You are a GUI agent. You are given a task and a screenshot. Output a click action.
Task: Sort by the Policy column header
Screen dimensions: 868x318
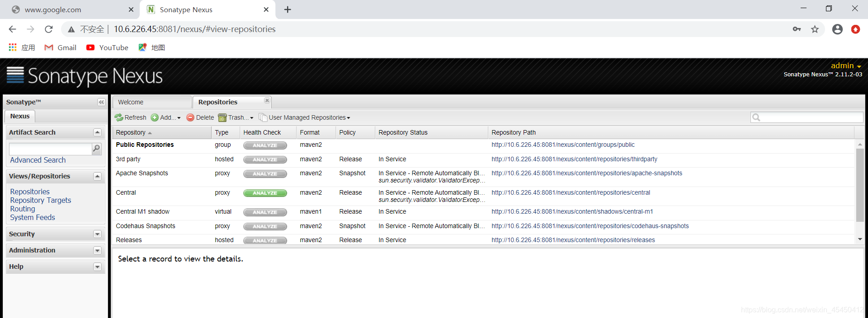[355, 132]
